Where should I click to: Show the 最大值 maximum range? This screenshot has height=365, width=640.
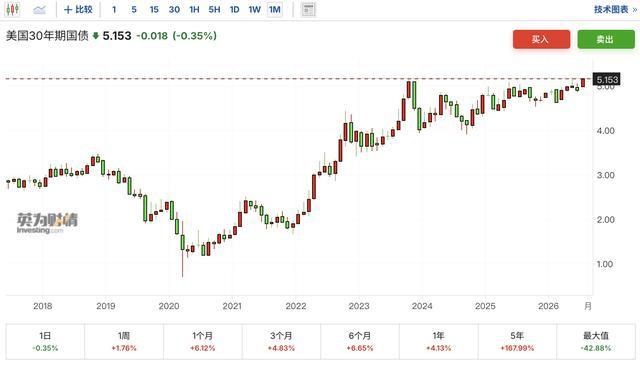(596, 341)
